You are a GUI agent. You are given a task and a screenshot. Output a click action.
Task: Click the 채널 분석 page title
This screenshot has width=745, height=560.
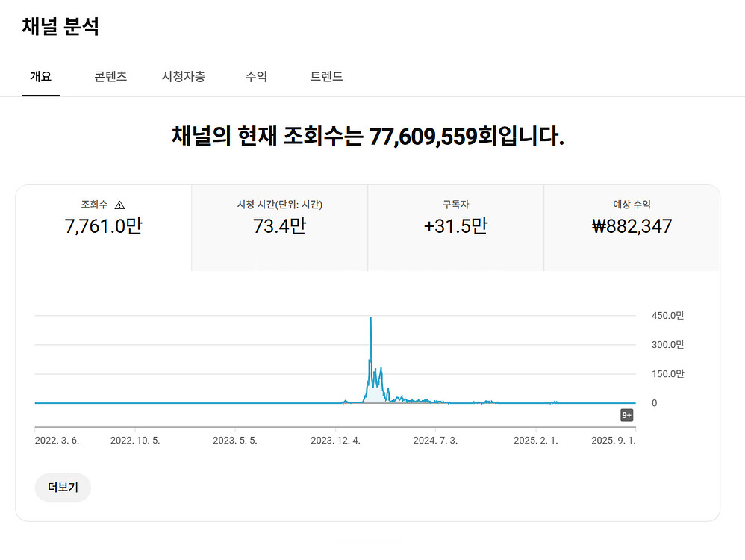click(x=60, y=26)
